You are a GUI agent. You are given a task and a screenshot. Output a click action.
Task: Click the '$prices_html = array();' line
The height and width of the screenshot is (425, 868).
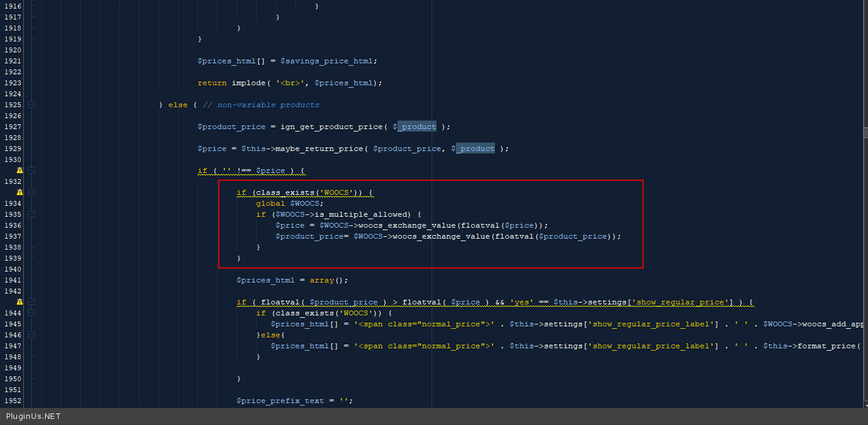[x=293, y=280]
